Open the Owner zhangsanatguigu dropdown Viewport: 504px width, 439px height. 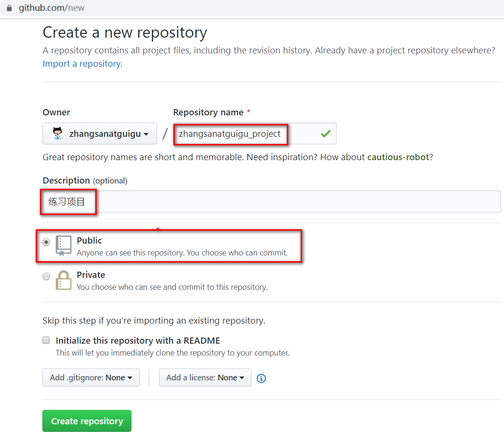[x=100, y=134]
